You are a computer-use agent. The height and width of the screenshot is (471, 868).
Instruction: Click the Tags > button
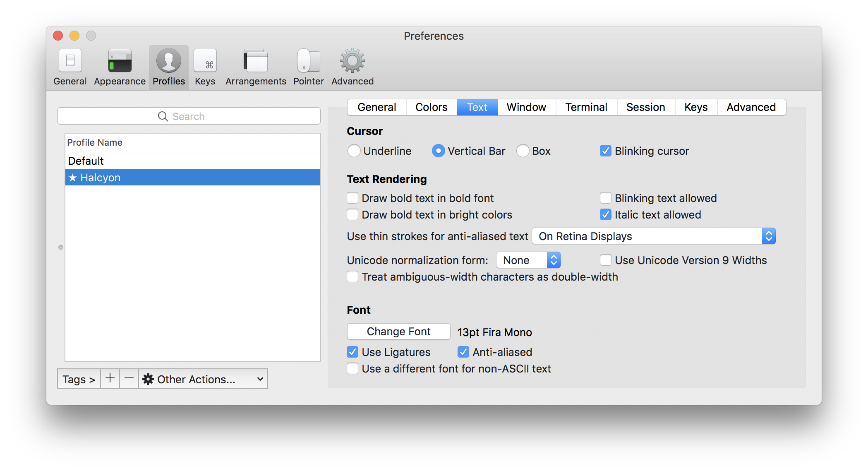click(x=79, y=379)
